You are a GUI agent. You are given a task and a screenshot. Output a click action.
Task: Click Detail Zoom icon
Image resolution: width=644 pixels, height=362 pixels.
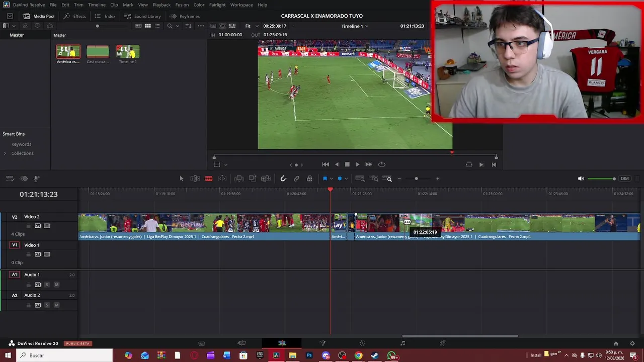point(375,178)
